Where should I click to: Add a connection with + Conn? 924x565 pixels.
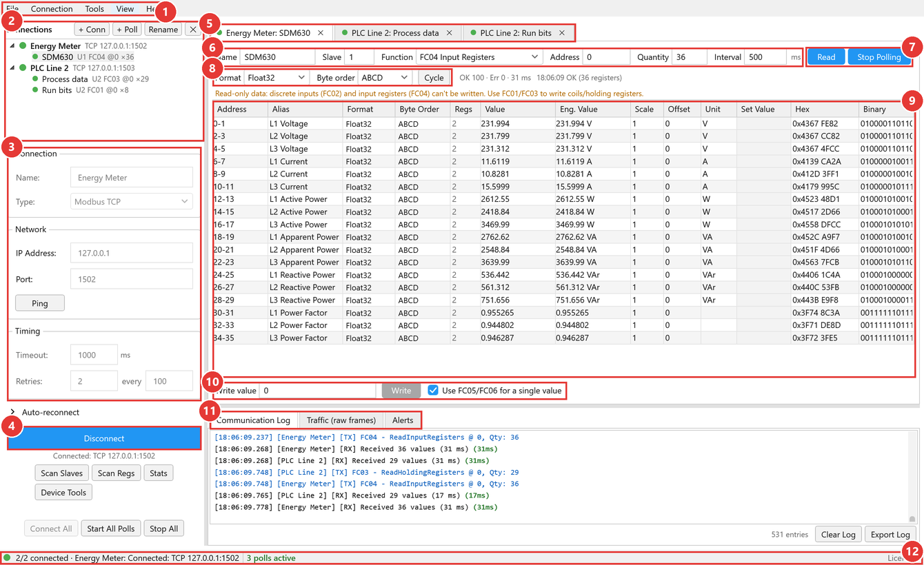point(92,30)
